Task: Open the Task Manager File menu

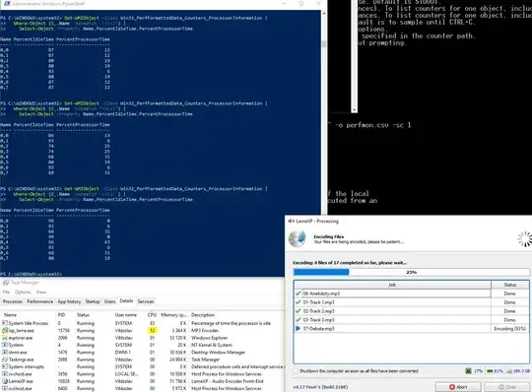Action: click(x=6, y=292)
